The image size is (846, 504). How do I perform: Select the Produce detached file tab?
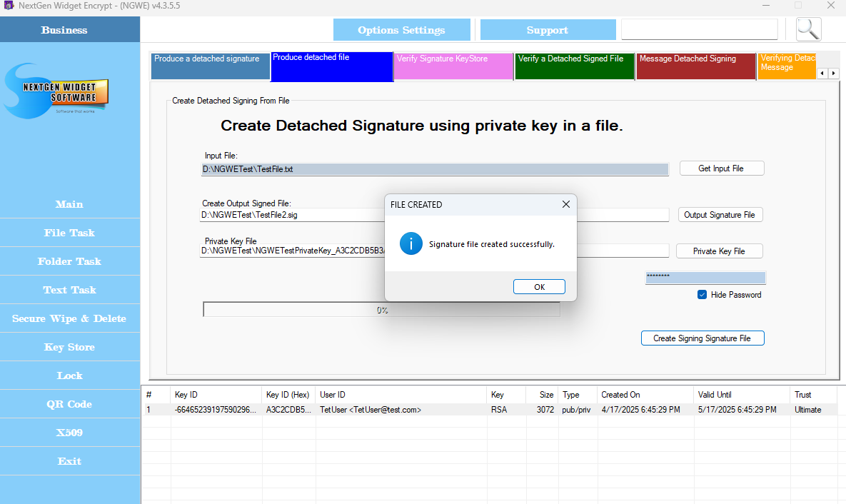(x=332, y=66)
